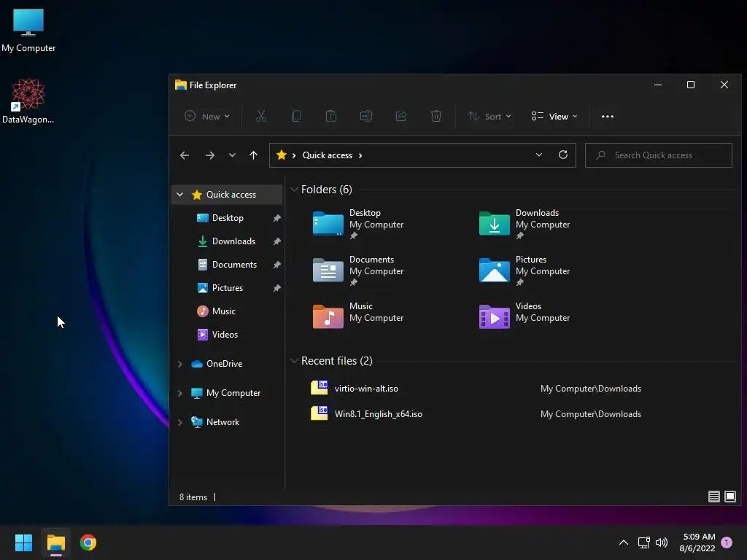747x560 pixels.
Task: Switch to details view in status bar
Action: (713, 497)
